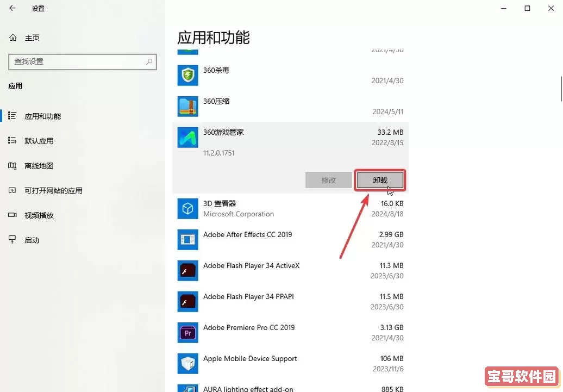Click the 2022/8/15 install date
563x392 pixels.
point(387,142)
